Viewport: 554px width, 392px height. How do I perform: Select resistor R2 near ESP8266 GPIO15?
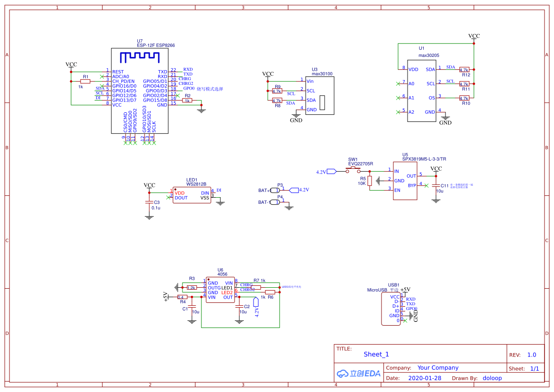(187, 100)
